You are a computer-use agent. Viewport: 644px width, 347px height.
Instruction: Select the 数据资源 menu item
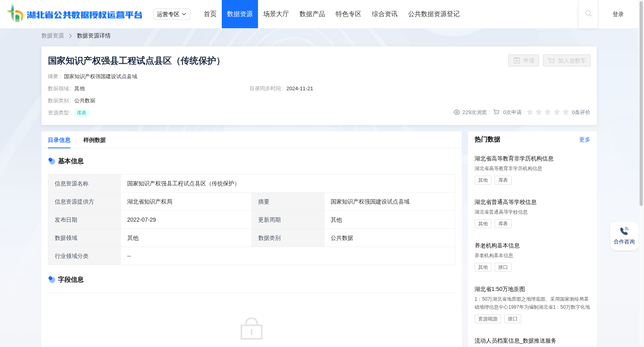click(240, 14)
